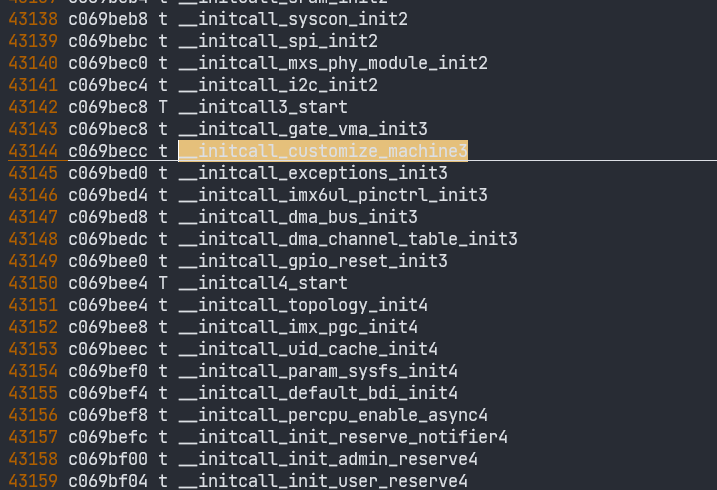Click the __initcall_topology_init4 symbol
717x490 pixels.
coord(303,305)
